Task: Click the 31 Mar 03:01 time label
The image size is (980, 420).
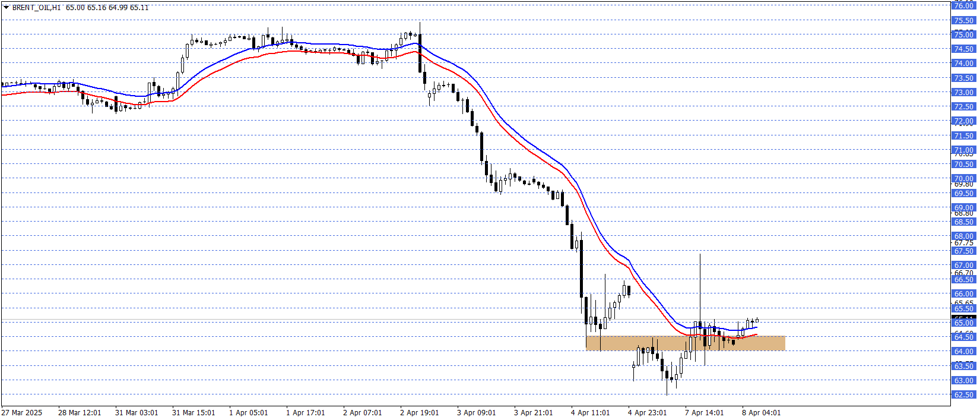Action: pyautogui.click(x=137, y=413)
